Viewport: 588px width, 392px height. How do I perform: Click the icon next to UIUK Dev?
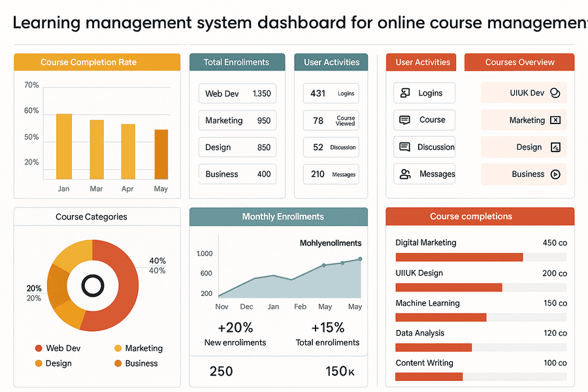555,93
